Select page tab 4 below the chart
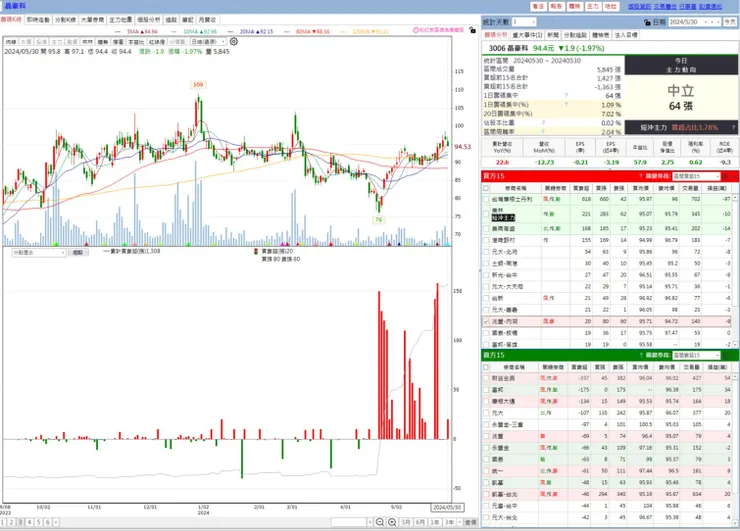This screenshot has width=740, height=531. (29, 522)
